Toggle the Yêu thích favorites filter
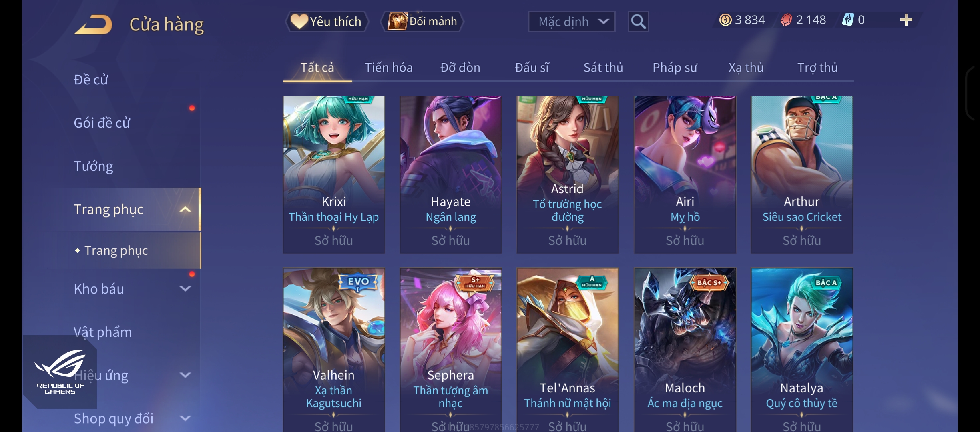The height and width of the screenshot is (432, 980). (326, 22)
